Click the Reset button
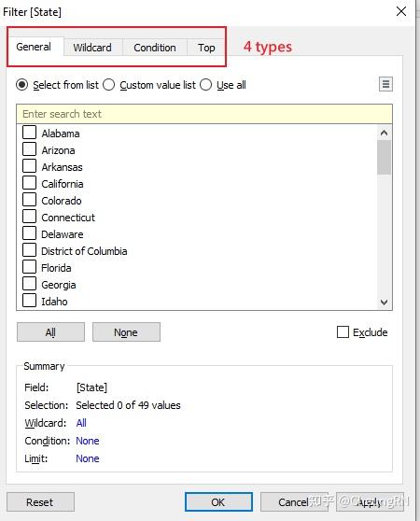 [x=40, y=501]
